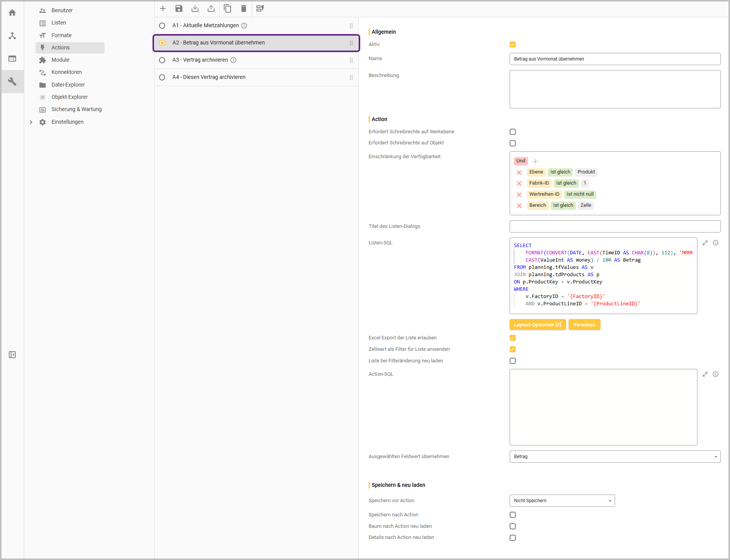This screenshot has height=560, width=730.
Task: Click the rename/edit fields toolbar icon
Action: pos(260,8)
